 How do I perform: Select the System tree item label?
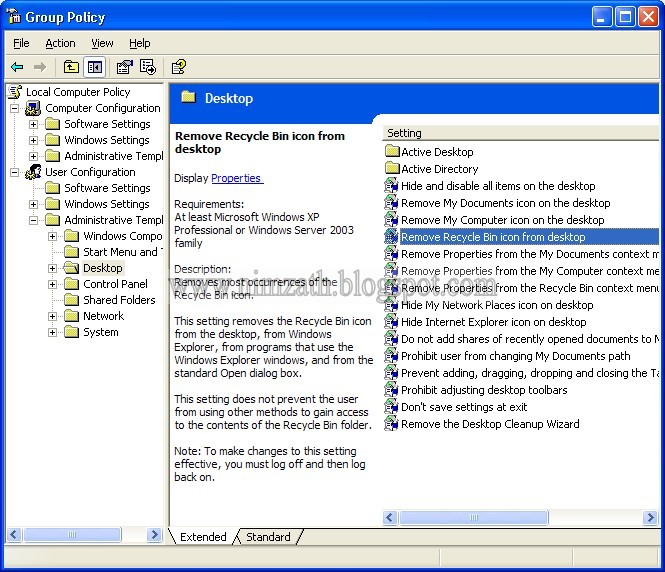click(x=101, y=332)
